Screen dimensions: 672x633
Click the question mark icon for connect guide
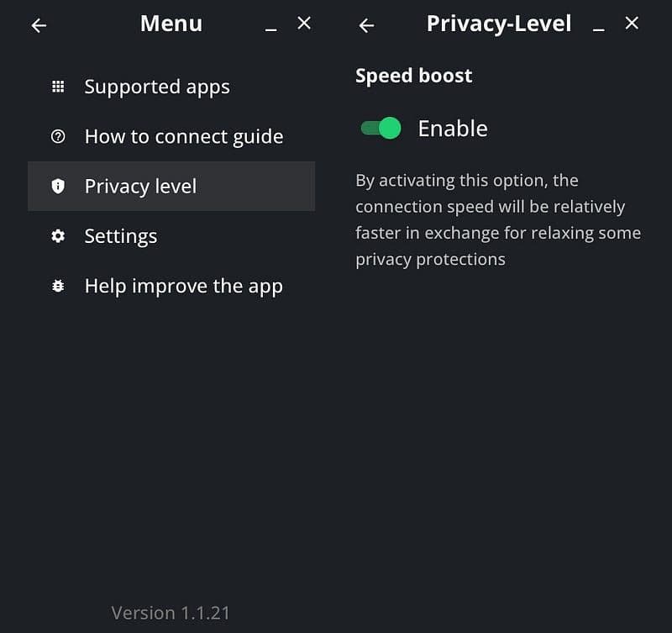click(58, 136)
